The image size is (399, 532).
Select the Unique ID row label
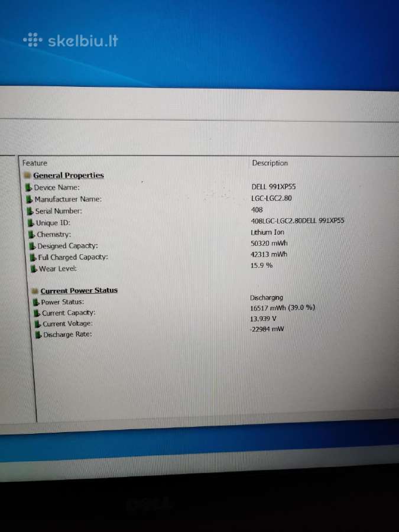pos(53,223)
